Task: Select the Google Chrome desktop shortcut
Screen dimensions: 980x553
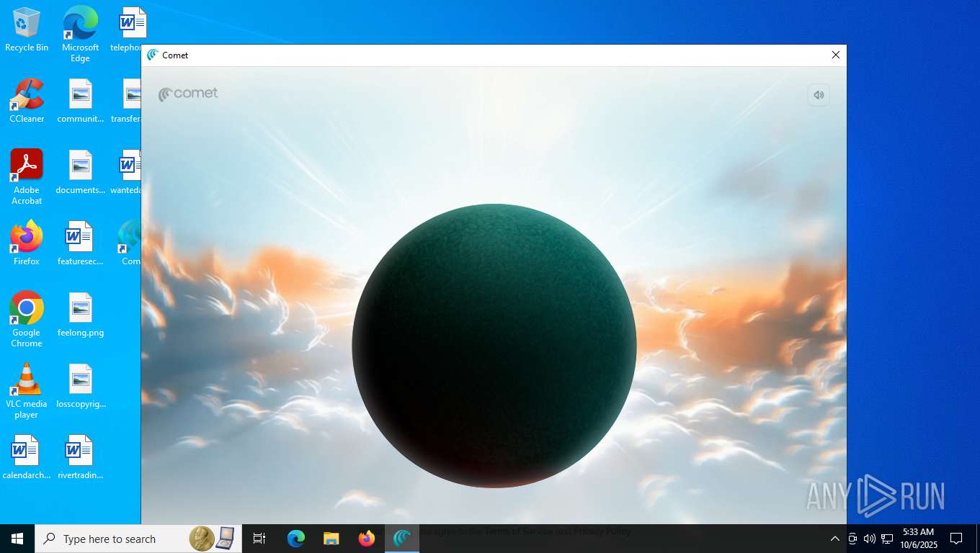Action: tap(27, 320)
